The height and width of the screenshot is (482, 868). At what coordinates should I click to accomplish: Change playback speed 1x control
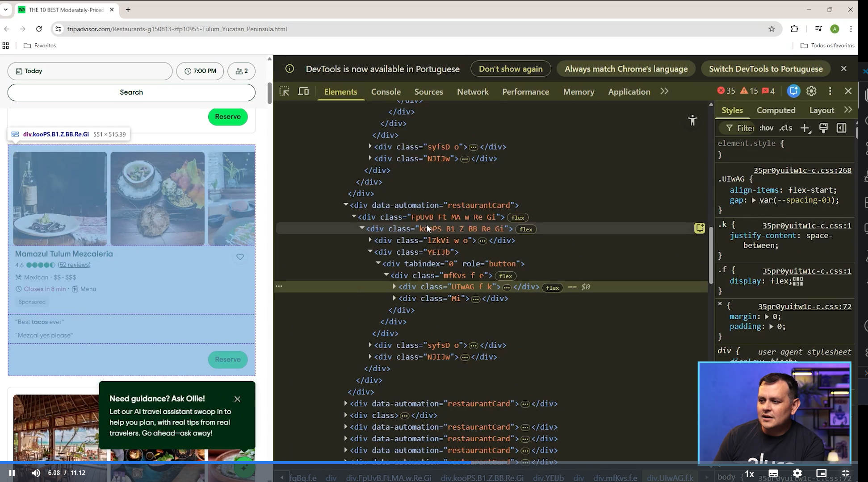pyautogui.click(x=749, y=474)
